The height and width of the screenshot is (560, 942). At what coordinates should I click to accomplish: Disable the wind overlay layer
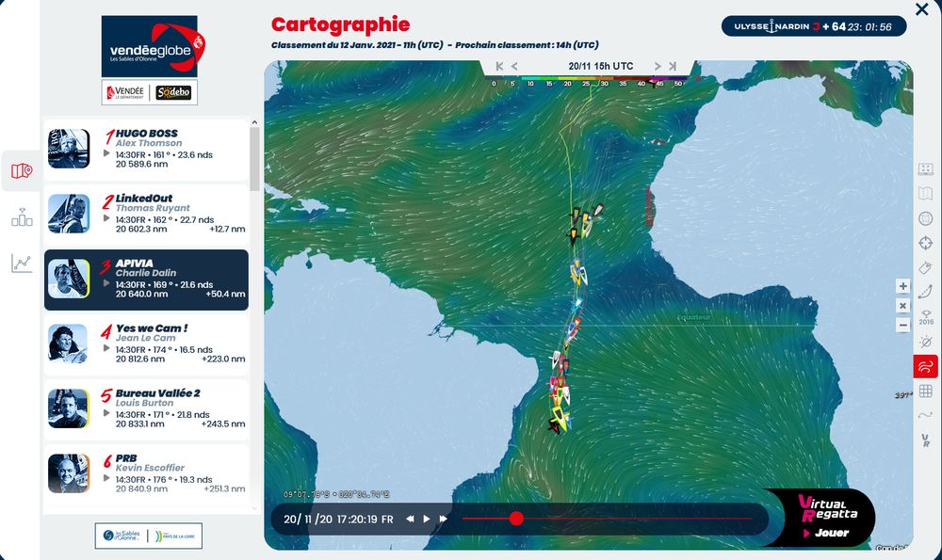(x=926, y=366)
